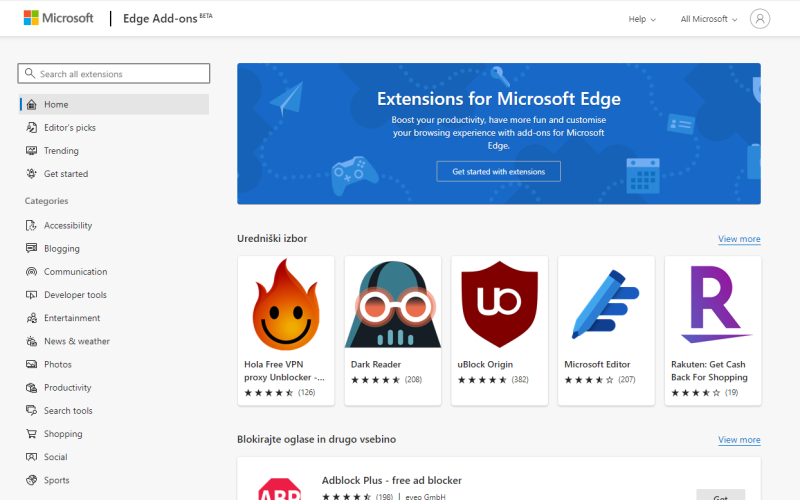Click the Get started lightbulb icon
800x500 pixels.
[32, 173]
